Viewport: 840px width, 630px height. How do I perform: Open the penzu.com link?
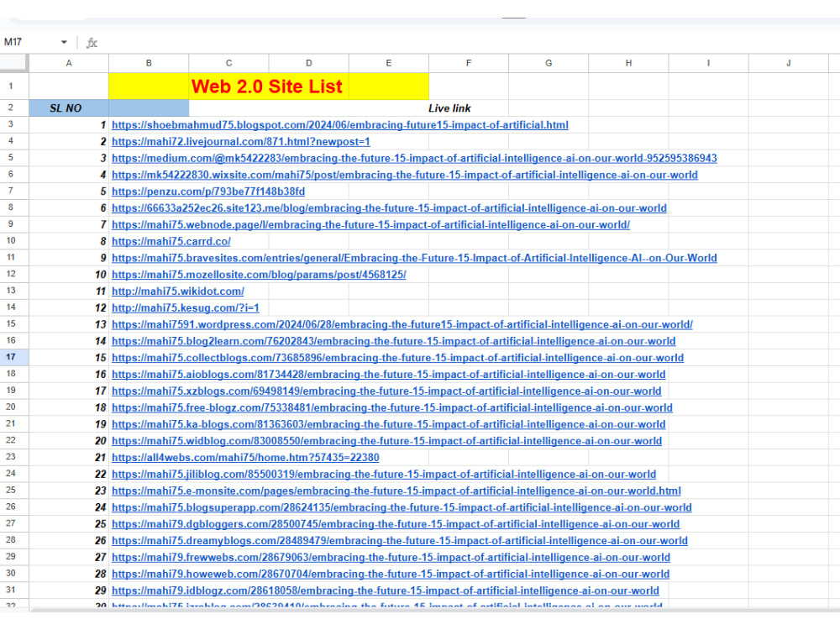207,192
